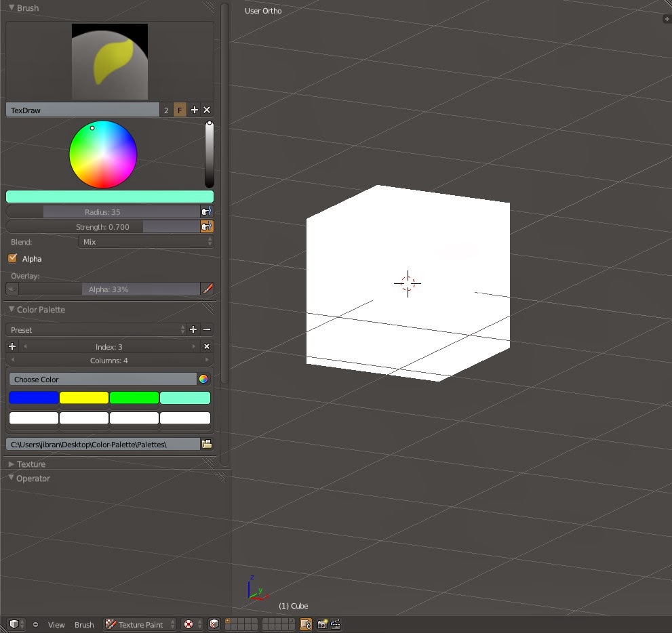Click the folder icon to browse palette path
Screen dimensions: 672x633
click(x=207, y=443)
